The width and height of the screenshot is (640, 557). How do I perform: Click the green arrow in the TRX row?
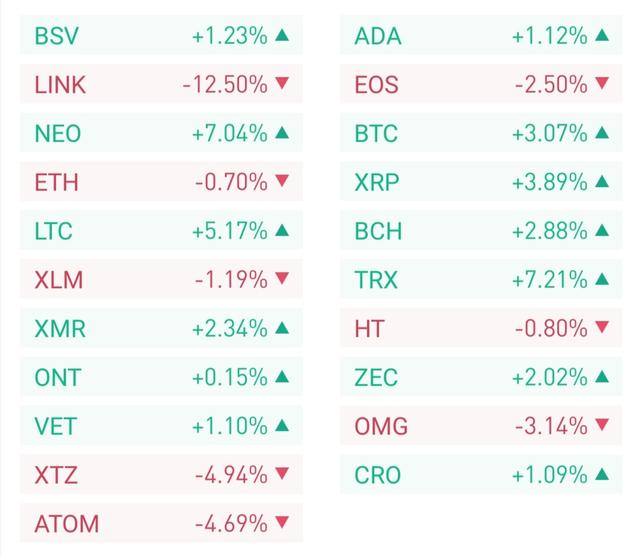(602, 280)
